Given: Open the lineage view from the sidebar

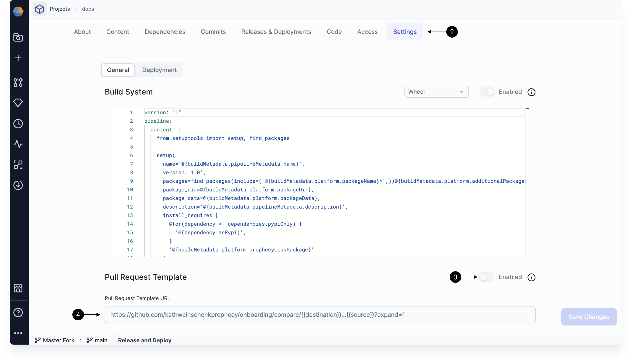Looking at the screenshot, I should [x=18, y=165].
